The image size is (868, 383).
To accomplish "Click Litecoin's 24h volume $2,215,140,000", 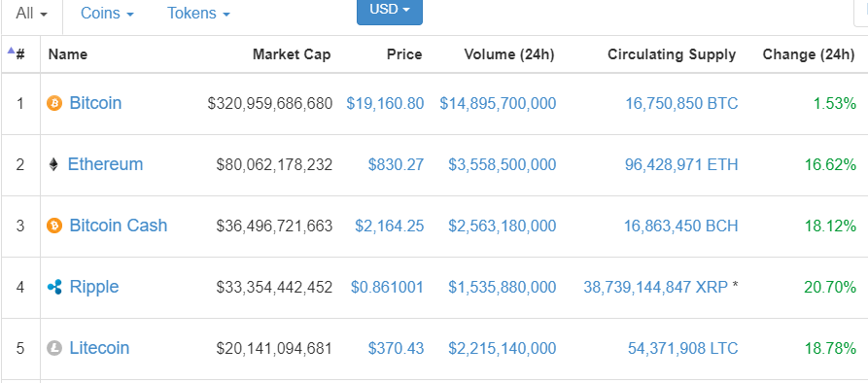I will pos(503,348).
